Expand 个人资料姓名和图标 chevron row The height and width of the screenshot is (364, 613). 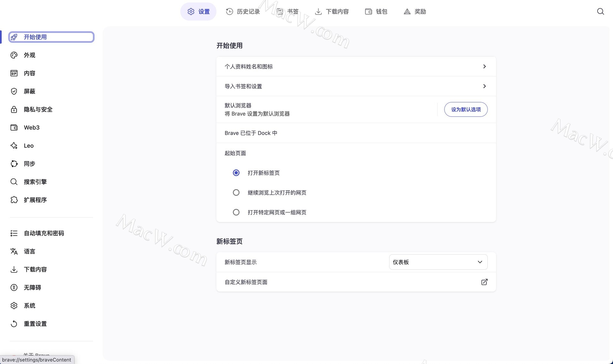[484, 66]
